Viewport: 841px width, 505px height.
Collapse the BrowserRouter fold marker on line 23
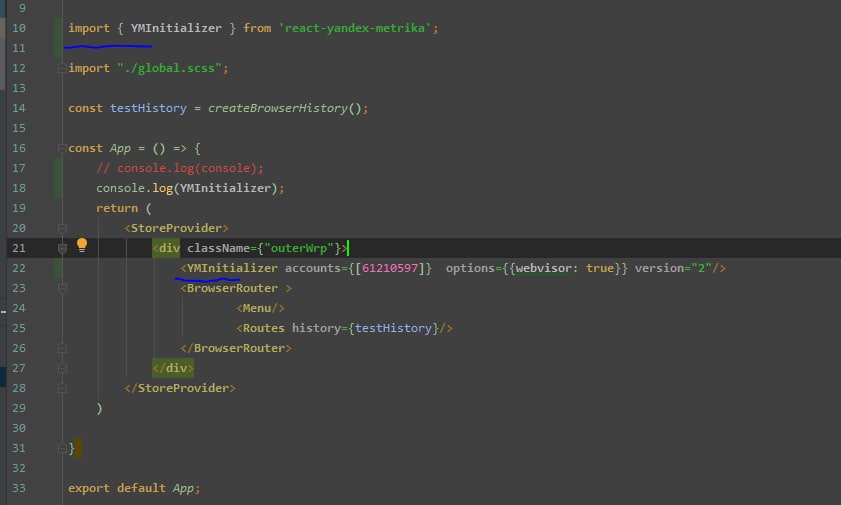pyautogui.click(x=62, y=288)
